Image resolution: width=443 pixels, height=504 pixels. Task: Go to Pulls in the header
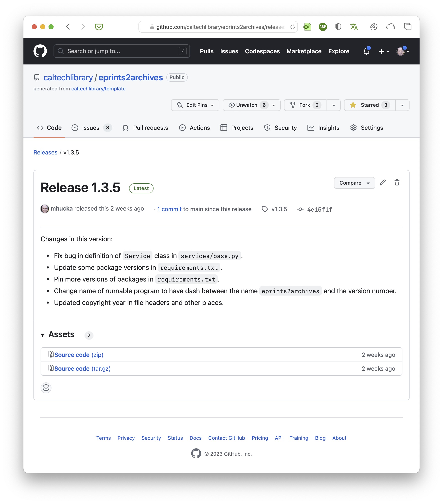pyautogui.click(x=206, y=51)
